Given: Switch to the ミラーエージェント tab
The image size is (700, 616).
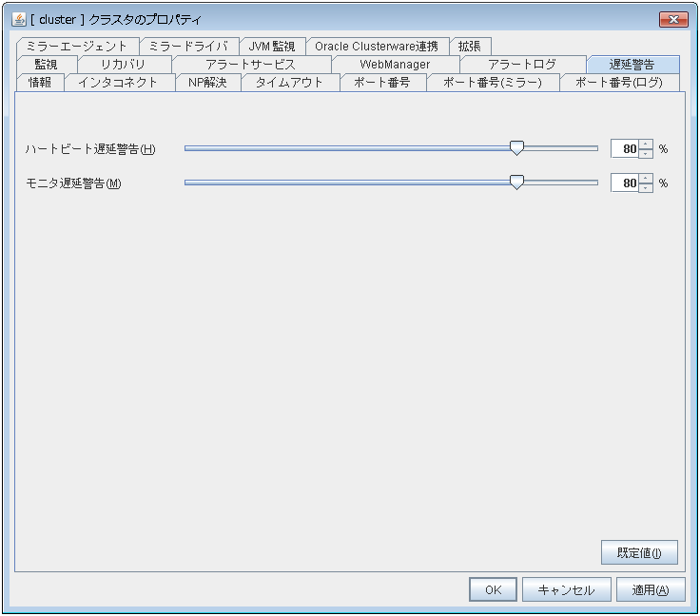Looking at the screenshot, I should (77, 47).
